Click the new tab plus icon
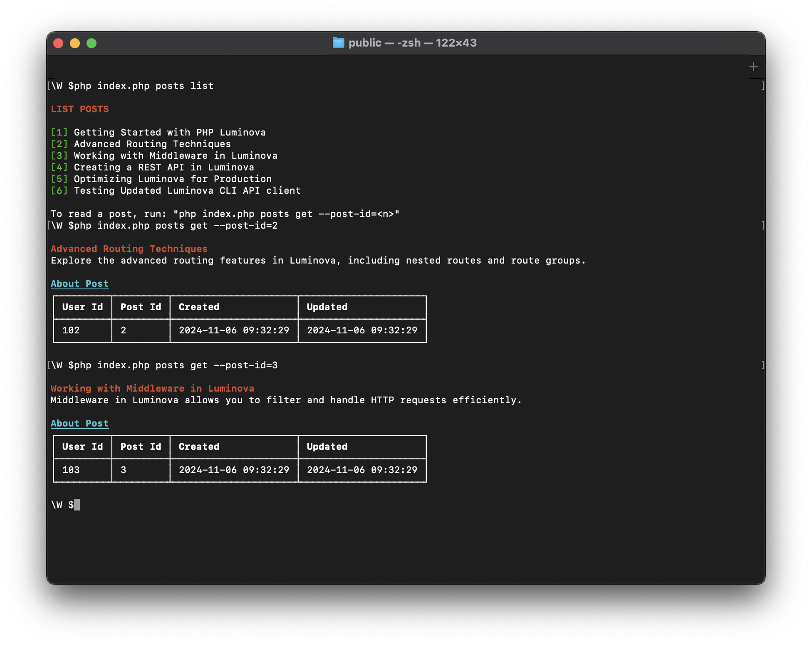 click(753, 67)
